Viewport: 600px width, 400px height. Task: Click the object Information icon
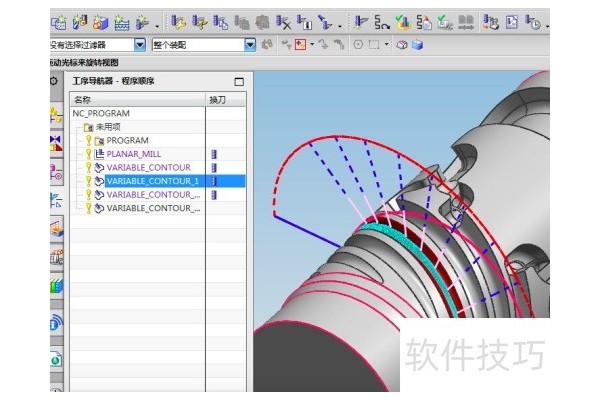tap(304, 23)
